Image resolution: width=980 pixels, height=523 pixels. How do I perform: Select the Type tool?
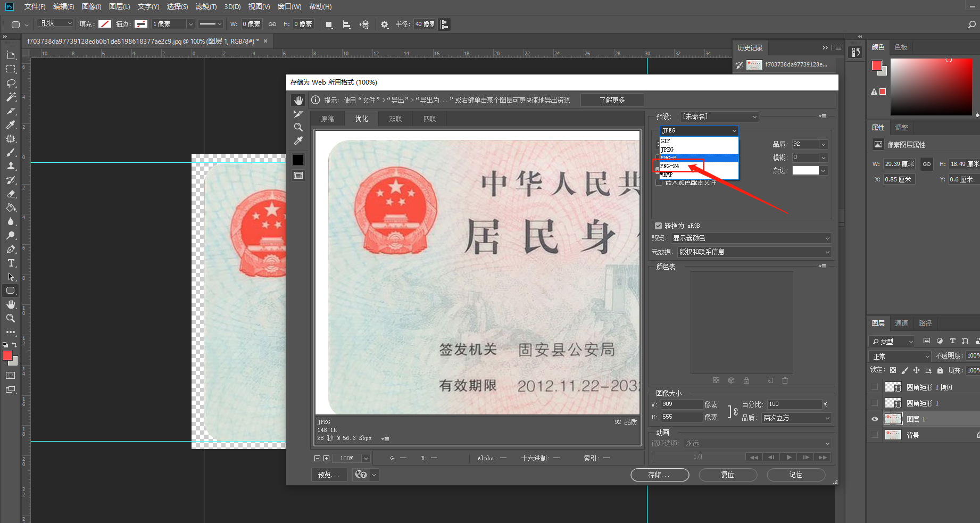pyautogui.click(x=11, y=263)
